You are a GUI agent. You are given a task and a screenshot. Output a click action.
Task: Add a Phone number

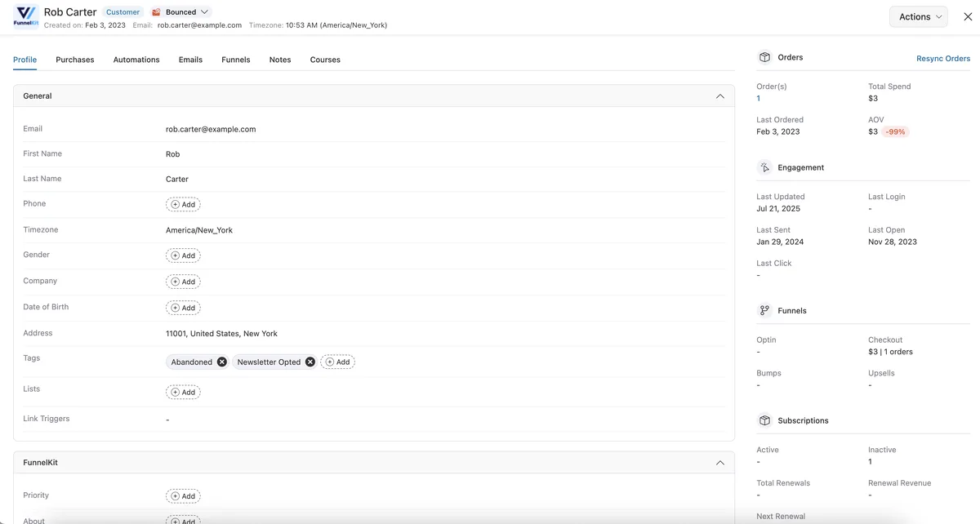click(183, 204)
